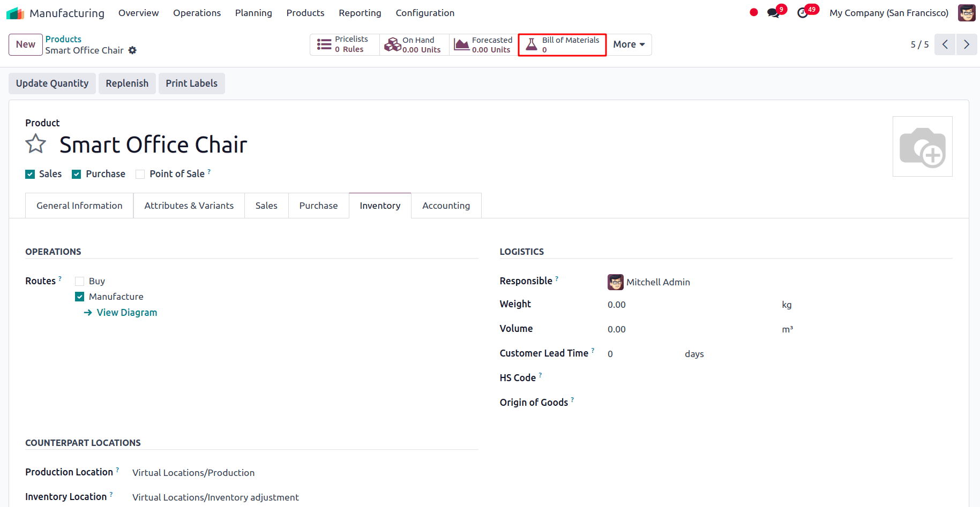980x507 pixels.
Task: Open the View Diagram link
Action: (x=126, y=312)
